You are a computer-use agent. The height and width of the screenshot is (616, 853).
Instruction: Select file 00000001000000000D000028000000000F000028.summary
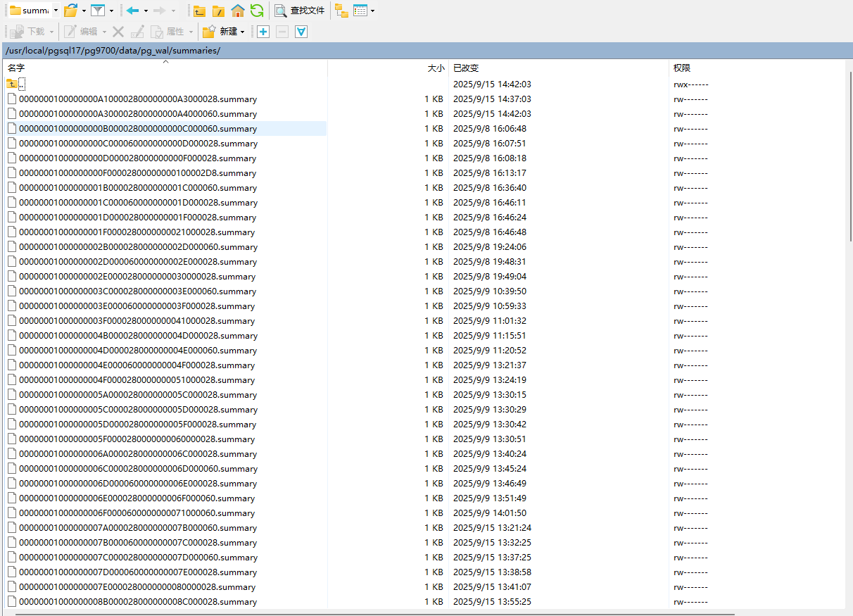(138, 158)
